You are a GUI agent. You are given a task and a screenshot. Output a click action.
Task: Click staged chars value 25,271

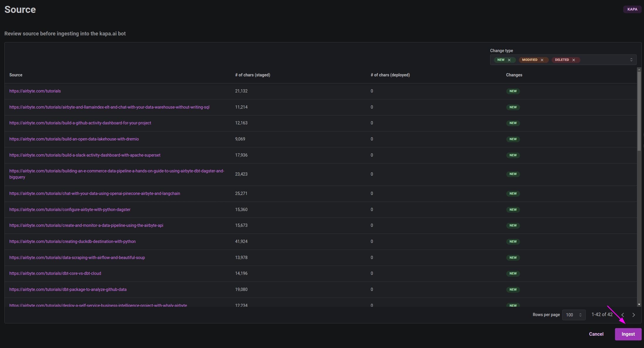(x=241, y=193)
